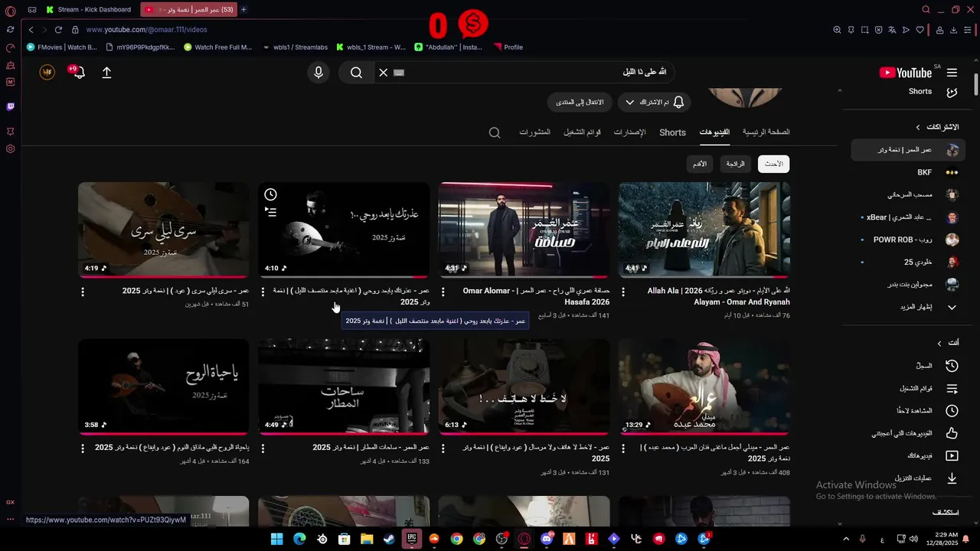Open POWR ROB channel in subscriptions
Image resolution: width=980 pixels, height=551 pixels.
(908, 240)
